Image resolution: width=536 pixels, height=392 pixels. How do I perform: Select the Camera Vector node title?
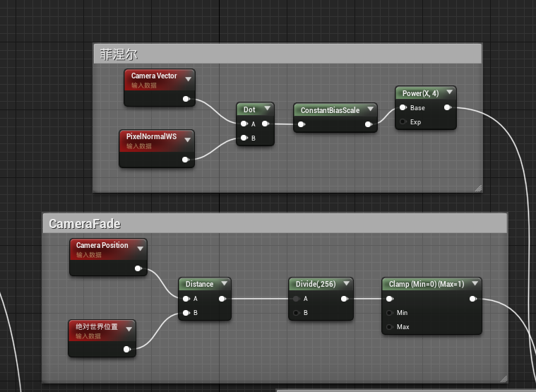pos(154,76)
